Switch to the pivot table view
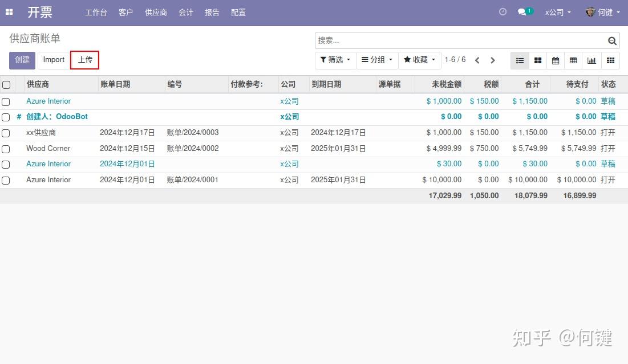628x364 pixels. (573, 60)
